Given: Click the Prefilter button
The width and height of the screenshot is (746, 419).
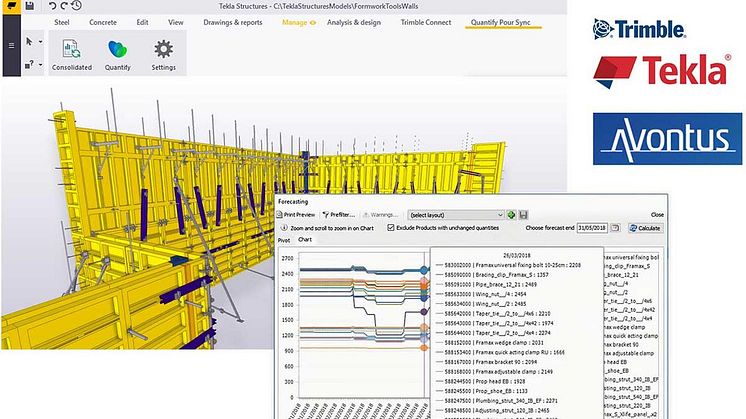Looking at the screenshot, I should [342, 214].
